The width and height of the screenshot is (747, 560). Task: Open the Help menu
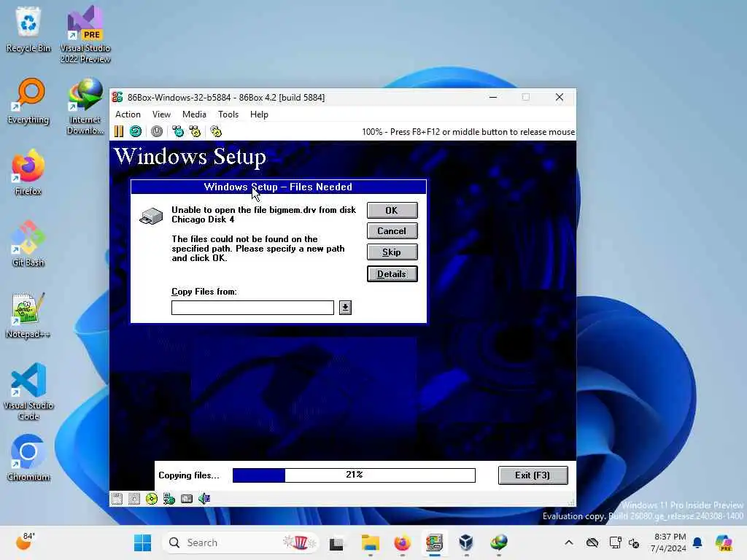click(259, 114)
